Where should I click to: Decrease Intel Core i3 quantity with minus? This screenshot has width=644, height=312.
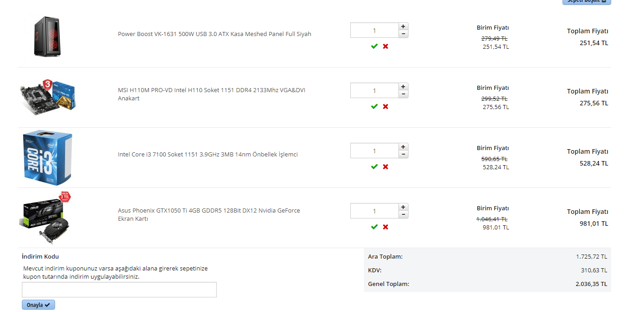click(x=403, y=154)
